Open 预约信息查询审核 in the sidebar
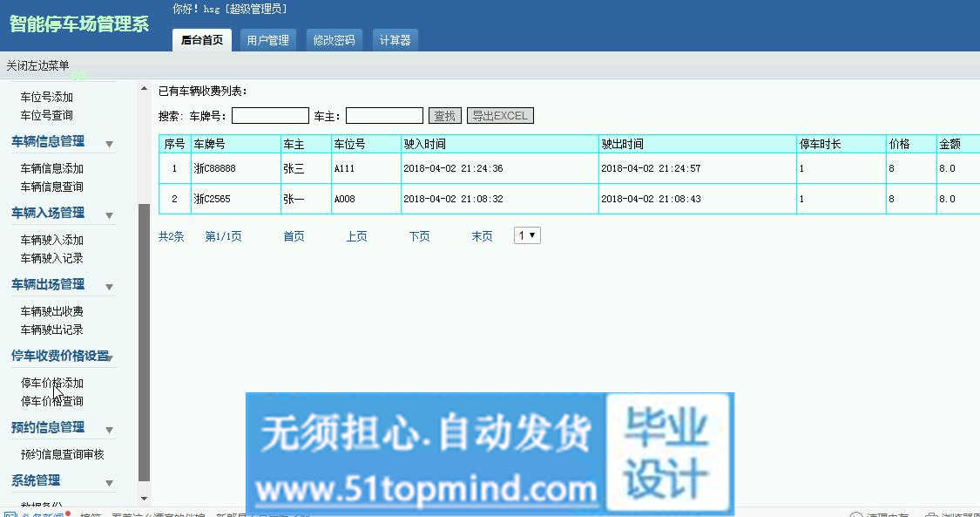This screenshot has width=980, height=517. (63, 454)
